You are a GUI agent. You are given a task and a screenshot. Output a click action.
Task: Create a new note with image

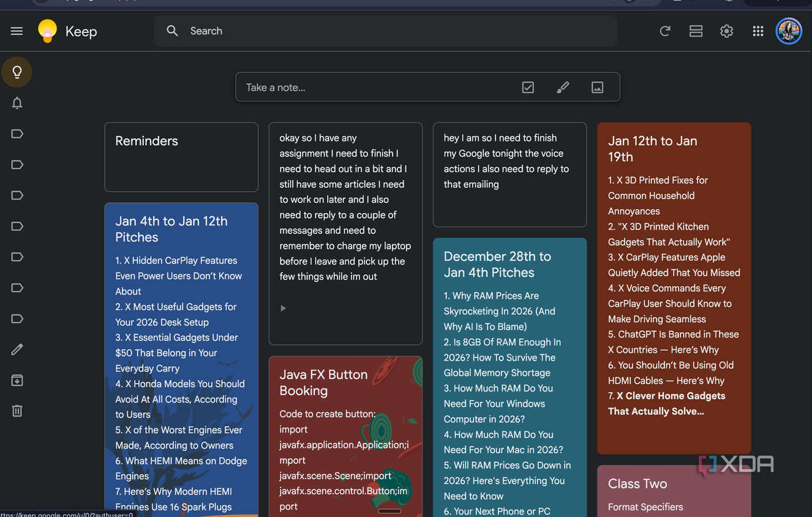coord(597,88)
